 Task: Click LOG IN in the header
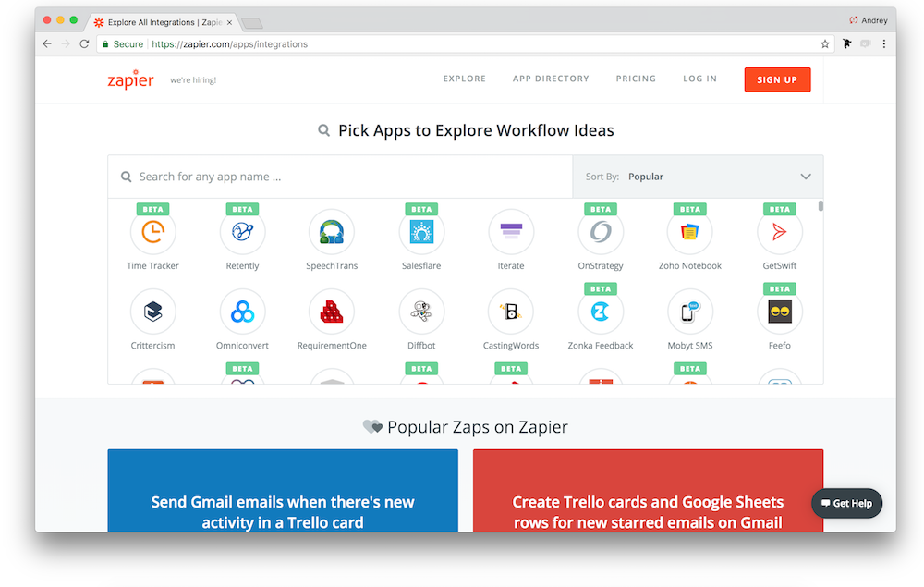click(x=700, y=79)
